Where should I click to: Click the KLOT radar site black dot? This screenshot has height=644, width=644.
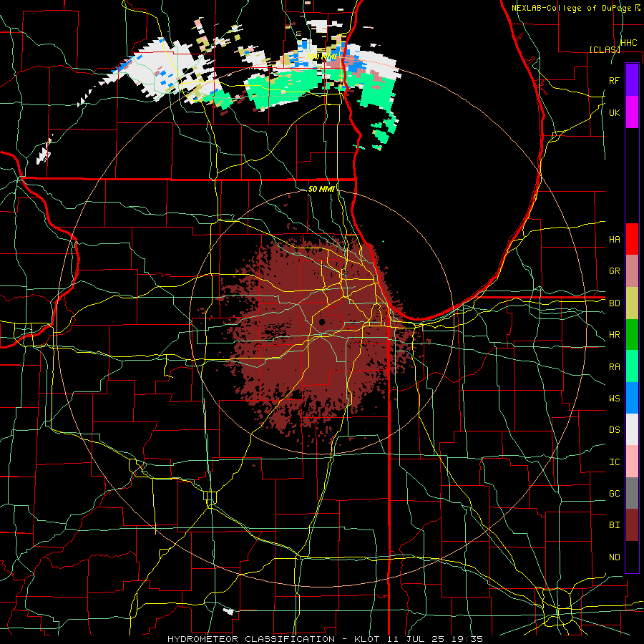pos(322,322)
